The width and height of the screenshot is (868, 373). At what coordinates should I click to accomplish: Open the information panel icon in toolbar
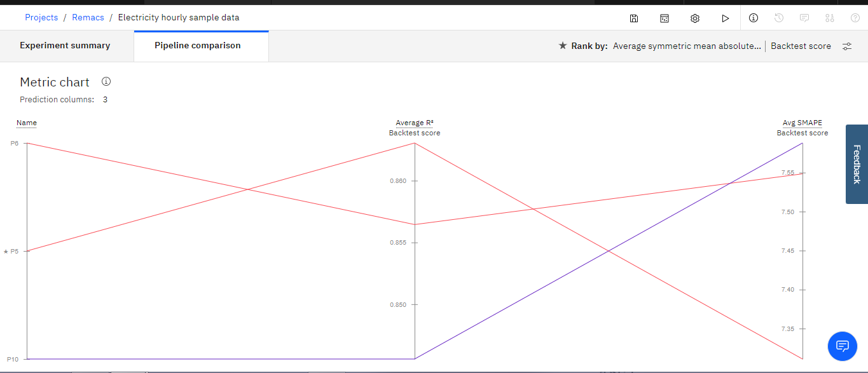(754, 18)
